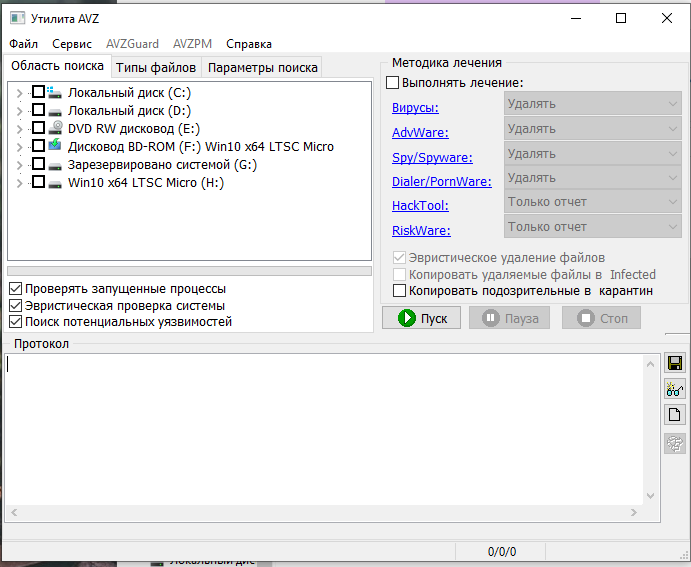This screenshot has width=691, height=567.
Task: Click the HackTool link
Action: pyautogui.click(x=420, y=206)
